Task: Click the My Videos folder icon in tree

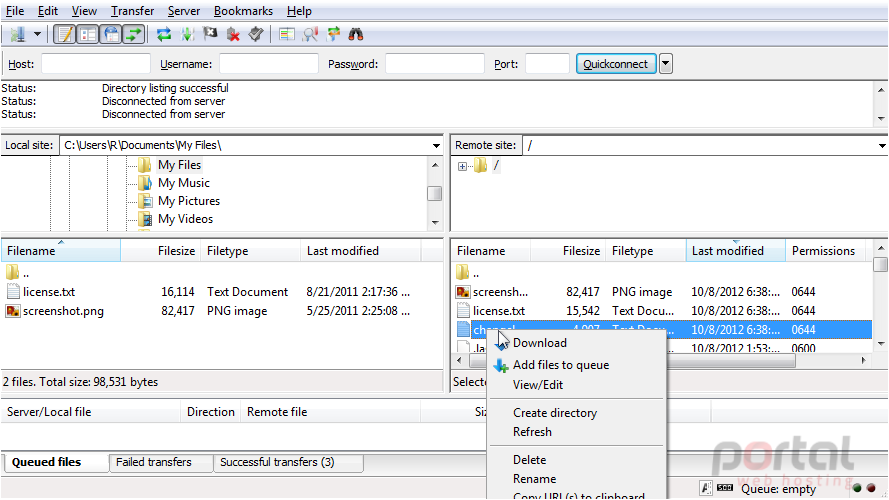Action: [146, 219]
